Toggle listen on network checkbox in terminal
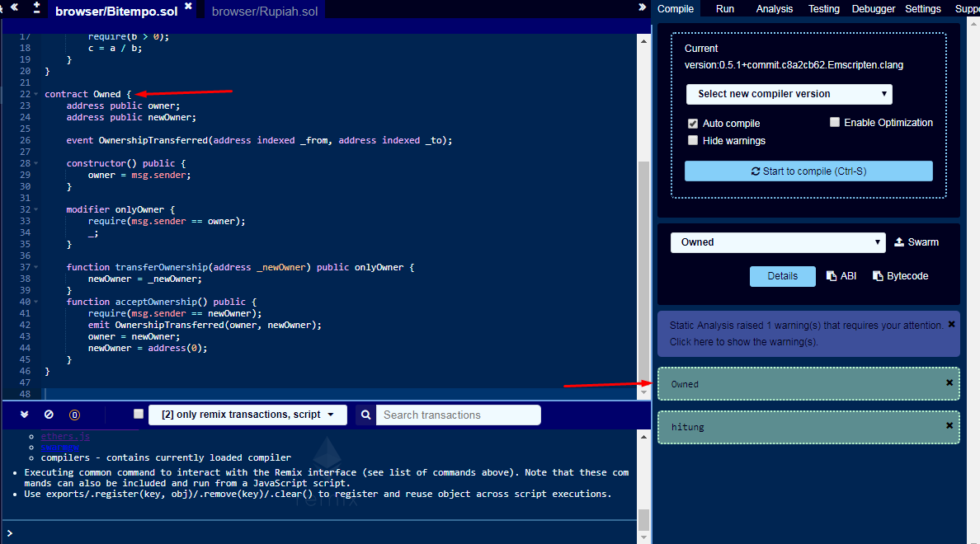 [139, 414]
